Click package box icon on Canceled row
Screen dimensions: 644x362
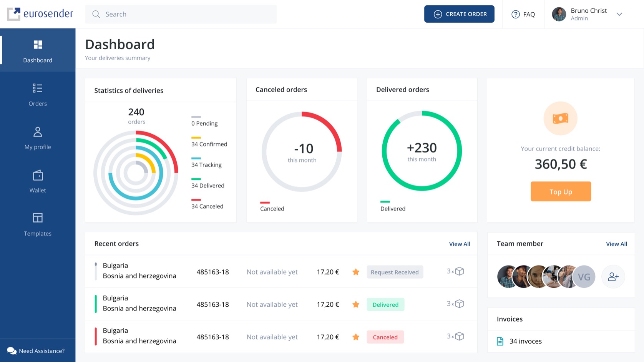pos(459,336)
